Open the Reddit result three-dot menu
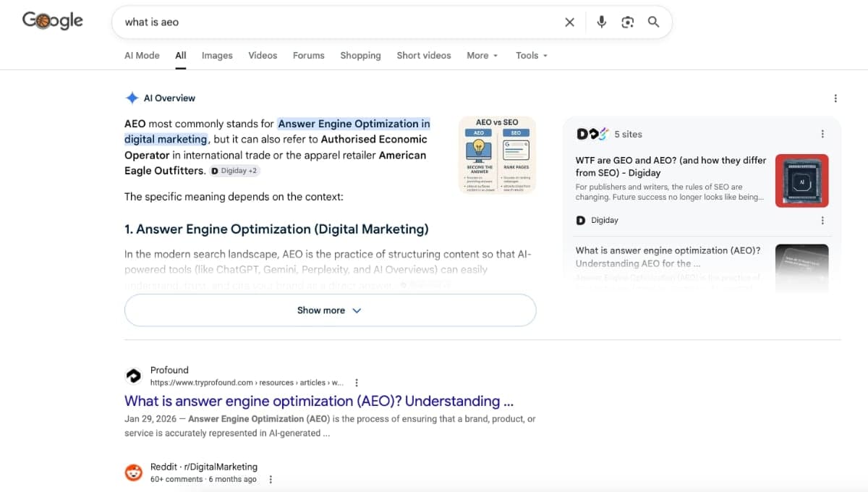This screenshot has height=492, width=868. click(x=271, y=479)
